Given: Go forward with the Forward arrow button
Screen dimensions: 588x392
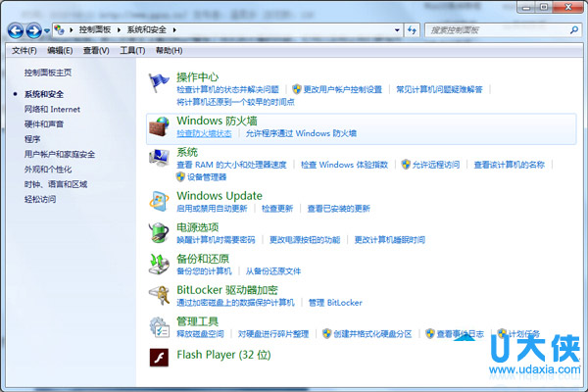Looking at the screenshot, I should 33,30.
